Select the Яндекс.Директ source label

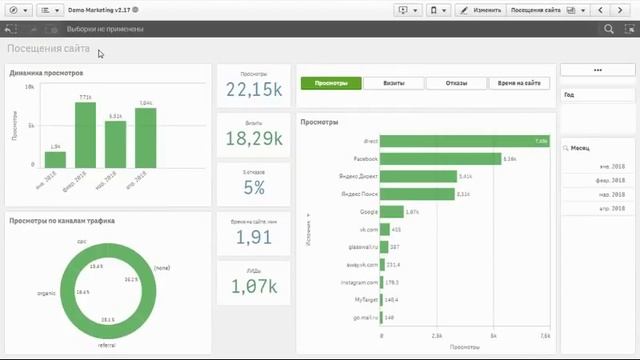click(x=358, y=176)
